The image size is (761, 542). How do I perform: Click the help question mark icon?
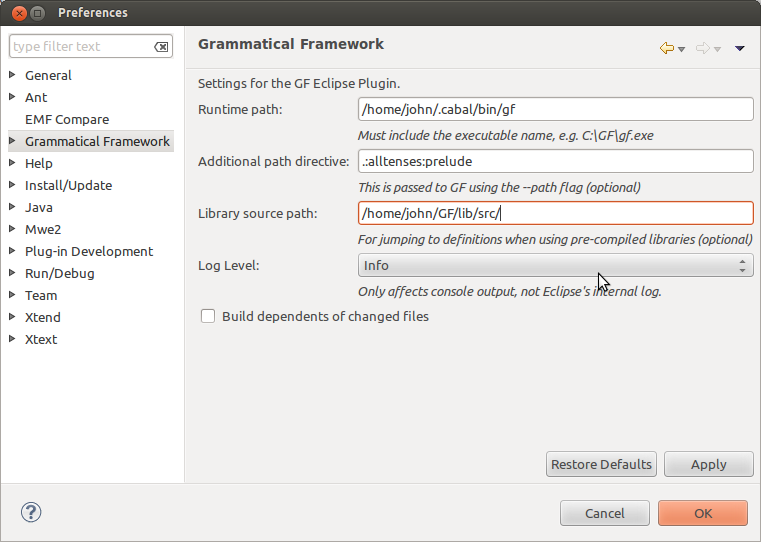point(30,513)
